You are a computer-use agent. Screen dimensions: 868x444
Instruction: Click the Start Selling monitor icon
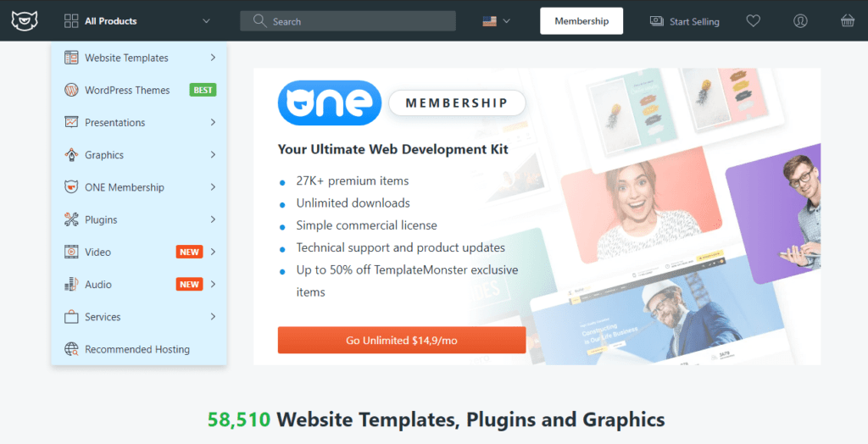[657, 21]
